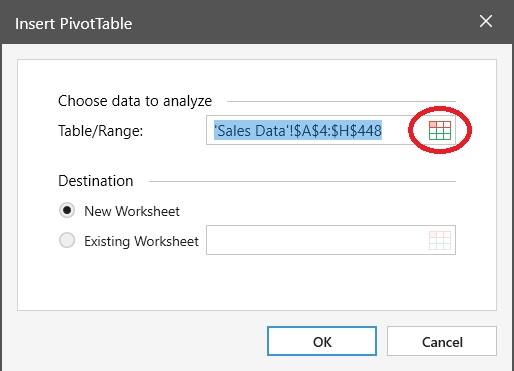514x371 pixels.
Task: Click the Table/Range: field label
Action: (x=101, y=131)
